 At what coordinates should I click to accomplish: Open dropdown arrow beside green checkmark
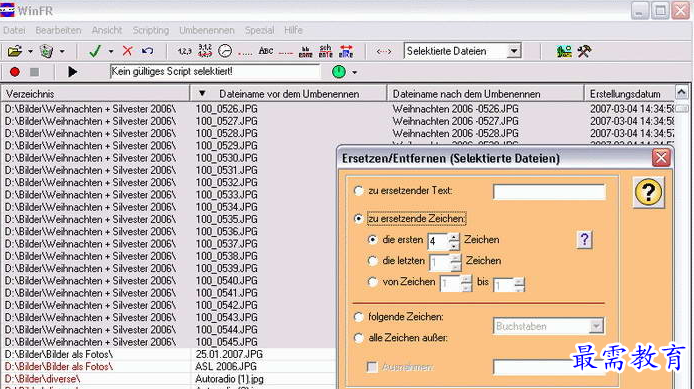[111, 52]
